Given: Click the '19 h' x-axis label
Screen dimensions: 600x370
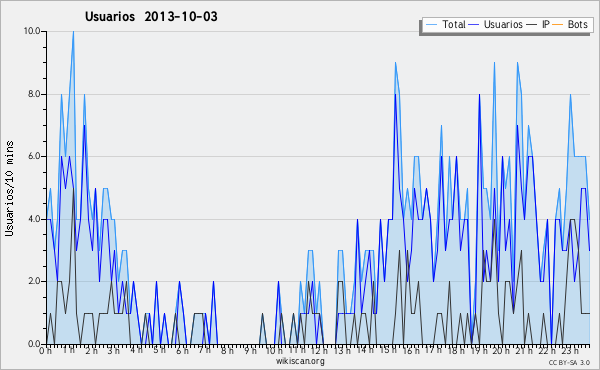Looking at the screenshot, I should click(478, 351).
